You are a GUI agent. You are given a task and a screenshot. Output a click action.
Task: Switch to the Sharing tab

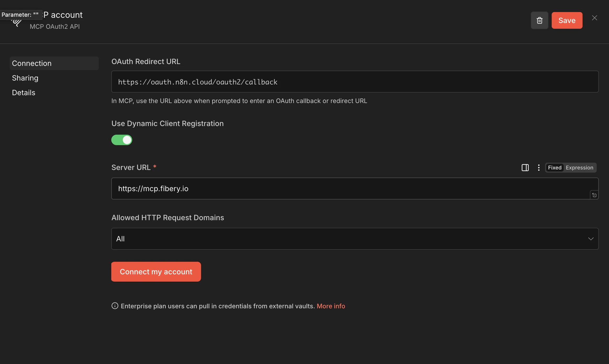click(25, 78)
